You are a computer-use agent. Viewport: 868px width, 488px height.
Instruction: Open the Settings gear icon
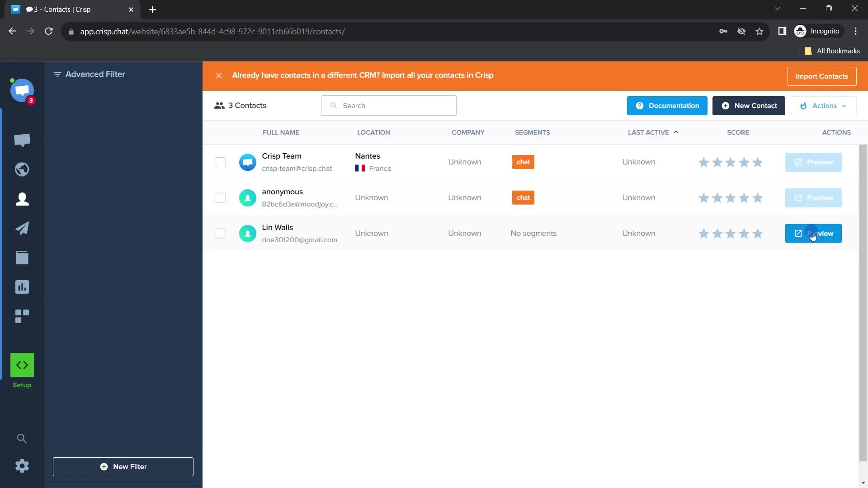(x=22, y=466)
